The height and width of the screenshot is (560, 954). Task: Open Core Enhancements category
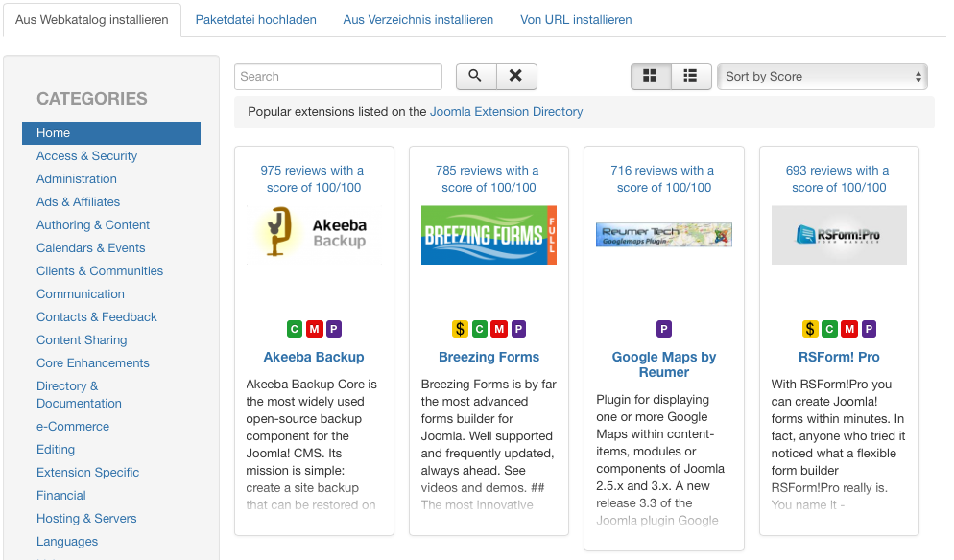(x=93, y=363)
